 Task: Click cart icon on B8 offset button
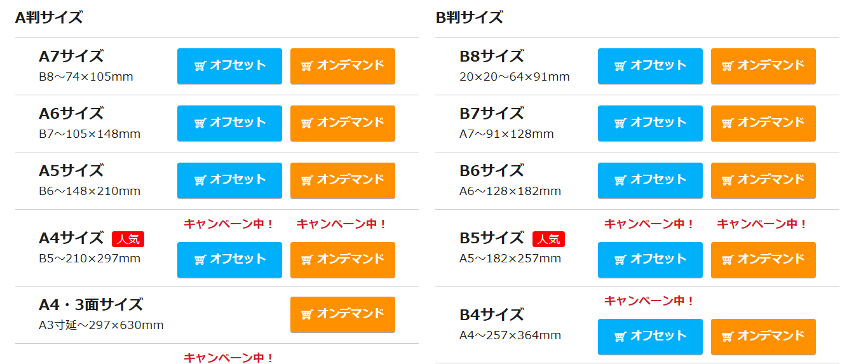click(x=620, y=66)
